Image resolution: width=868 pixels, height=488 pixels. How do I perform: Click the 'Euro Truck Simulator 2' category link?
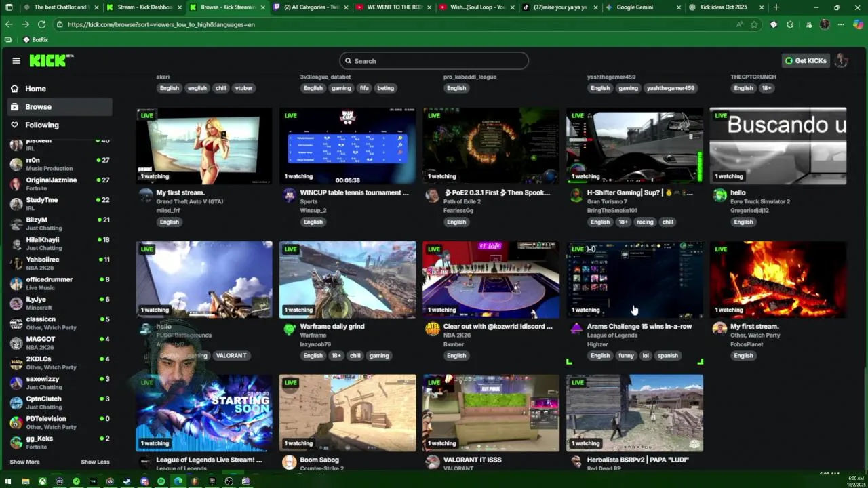[760, 201]
